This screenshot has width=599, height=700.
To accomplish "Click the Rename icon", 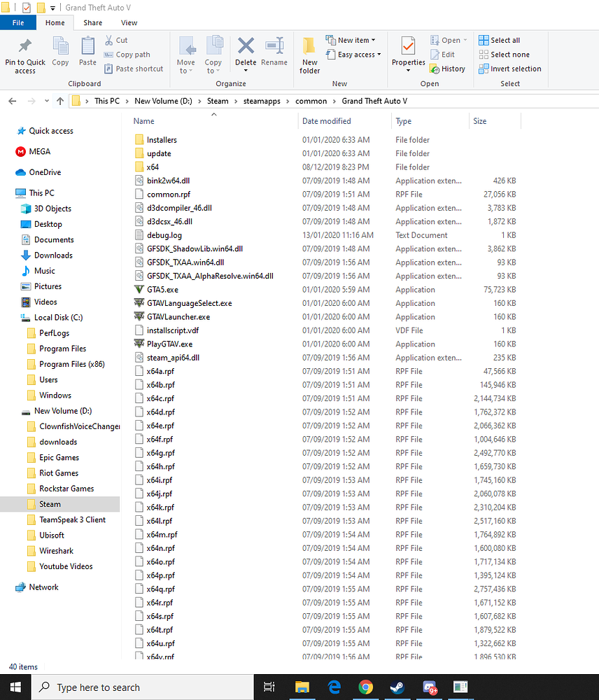I will pos(274,45).
